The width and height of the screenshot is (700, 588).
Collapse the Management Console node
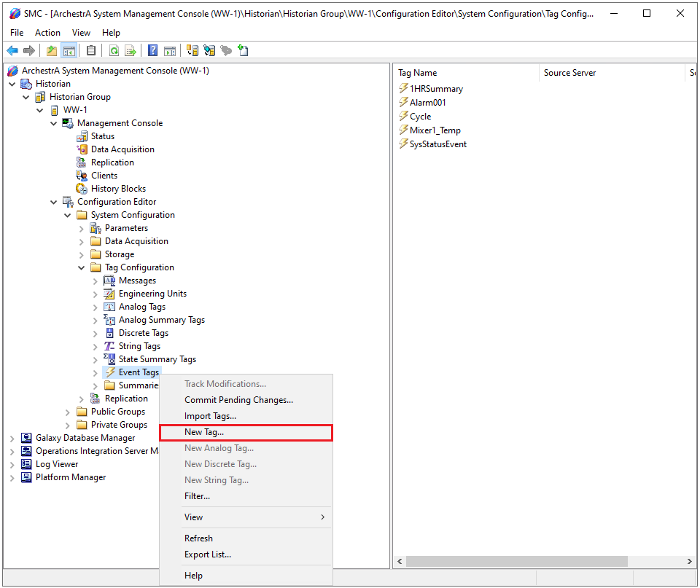point(53,124)
